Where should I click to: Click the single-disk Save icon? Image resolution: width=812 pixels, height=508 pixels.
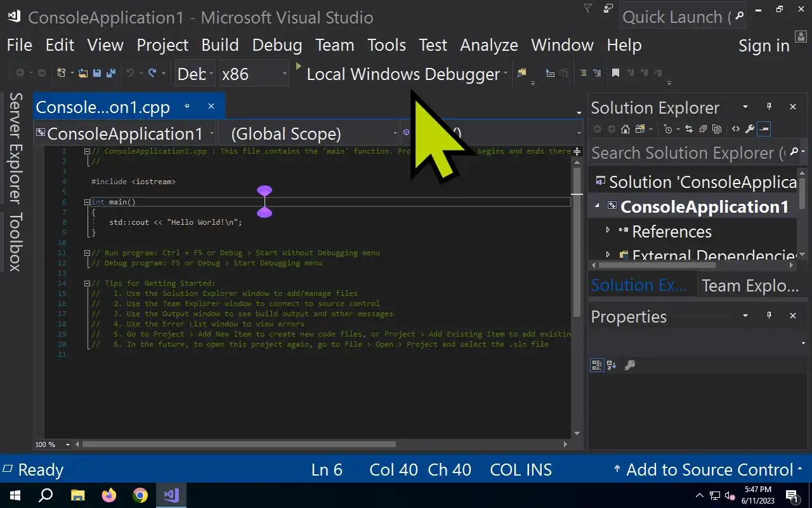click(97, 73)
